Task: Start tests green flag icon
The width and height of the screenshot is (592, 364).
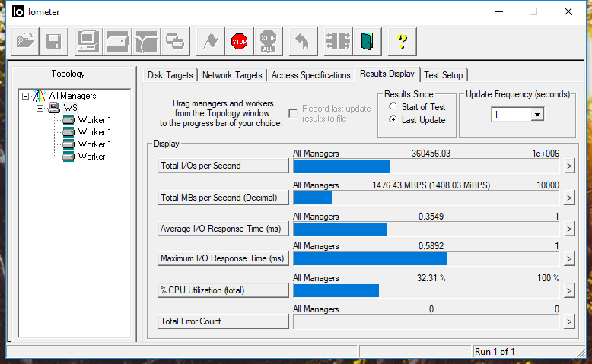Action: 210,42
